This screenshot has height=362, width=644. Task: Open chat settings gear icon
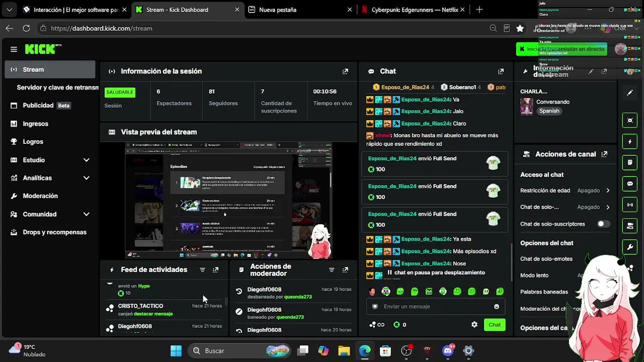(474, 325)
